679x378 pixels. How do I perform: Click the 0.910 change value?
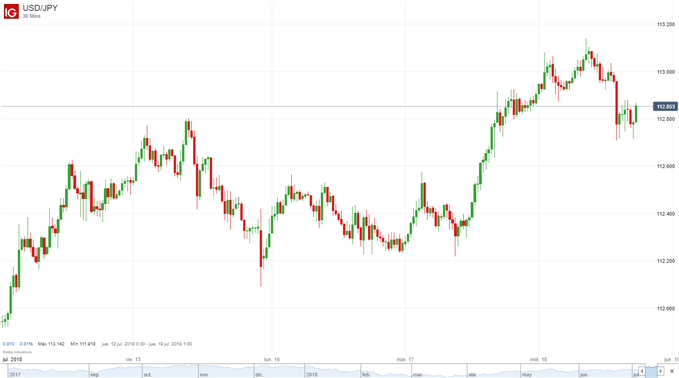click(8, 344)
